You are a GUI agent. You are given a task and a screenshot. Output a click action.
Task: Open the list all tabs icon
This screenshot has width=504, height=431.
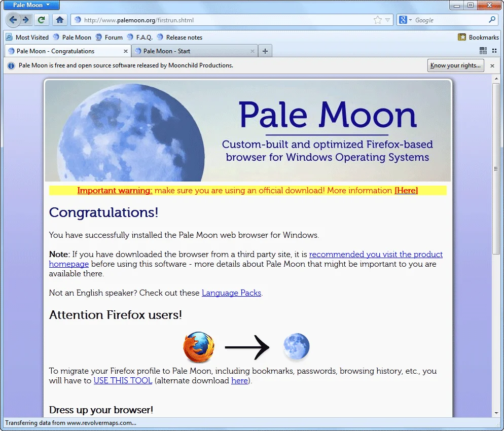[x=494, y=51]
